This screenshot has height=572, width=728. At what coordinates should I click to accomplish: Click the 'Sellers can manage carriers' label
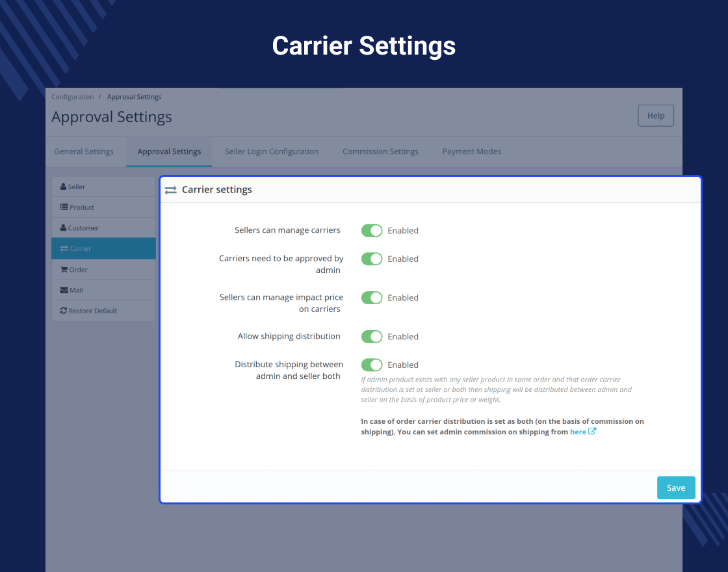coord(287,230)
